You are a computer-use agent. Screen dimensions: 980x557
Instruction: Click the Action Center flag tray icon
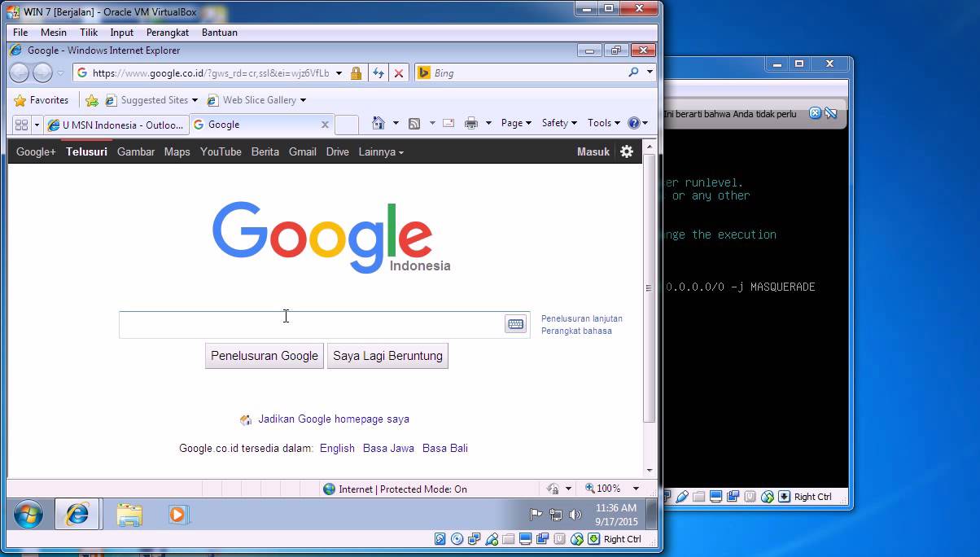(x=536, y=515)
